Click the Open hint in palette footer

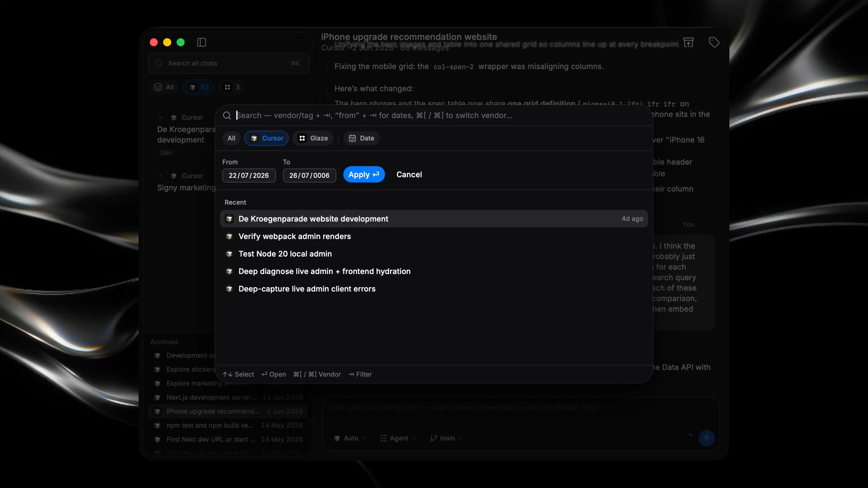[x=274, y=374]
